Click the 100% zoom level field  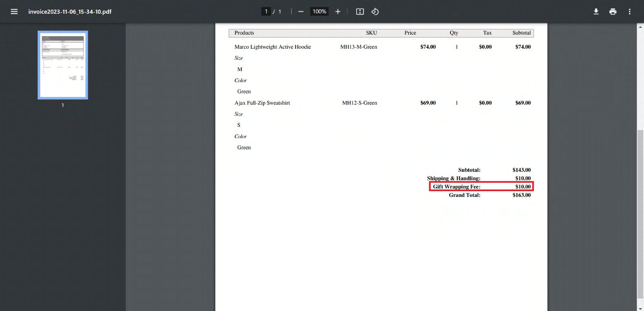tap(319, 12)
